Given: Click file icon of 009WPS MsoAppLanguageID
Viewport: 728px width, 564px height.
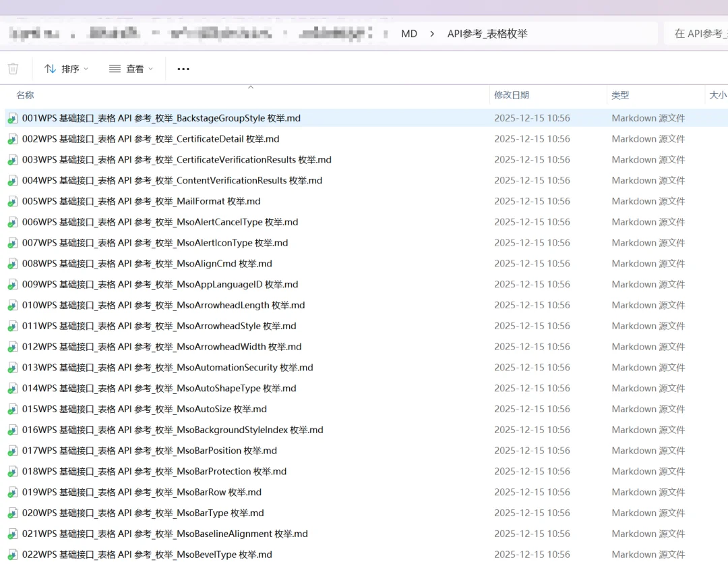Looking at the screenshot, I should click(x=13, y=285).
